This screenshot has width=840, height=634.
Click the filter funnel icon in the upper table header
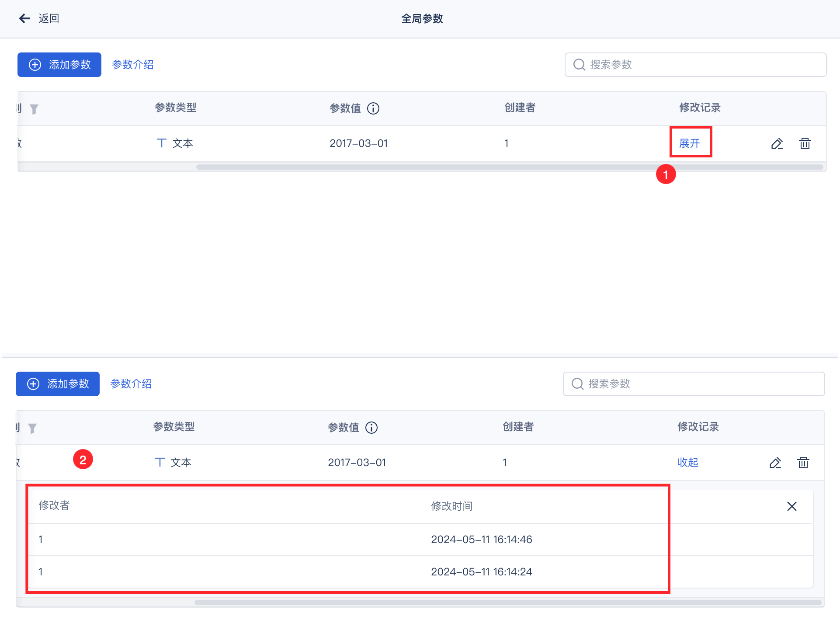pyautogui.click(x=34, y=109)
